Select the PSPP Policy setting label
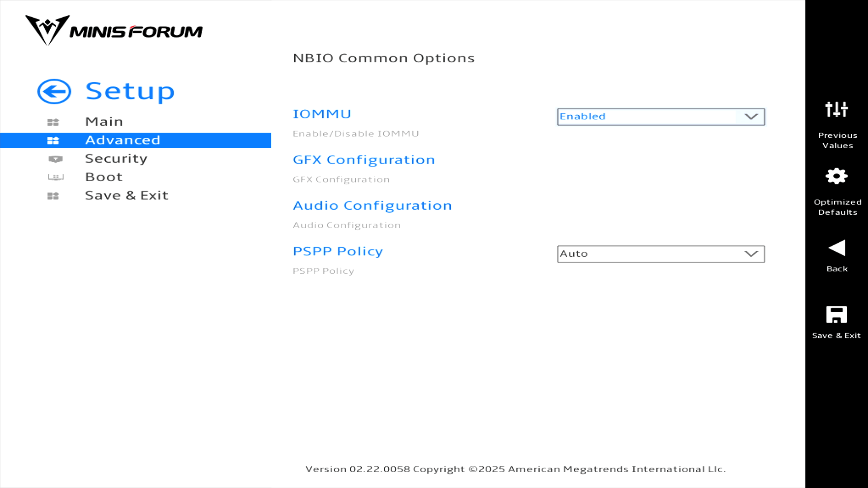The height and width of the screenshot is (488, 868). pyautogui.click(x=337, y=251)
